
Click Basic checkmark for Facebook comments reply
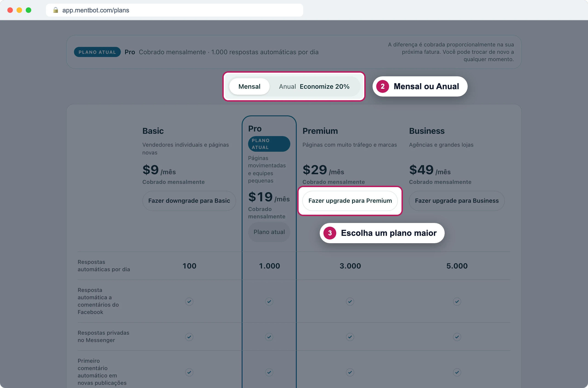189,301
